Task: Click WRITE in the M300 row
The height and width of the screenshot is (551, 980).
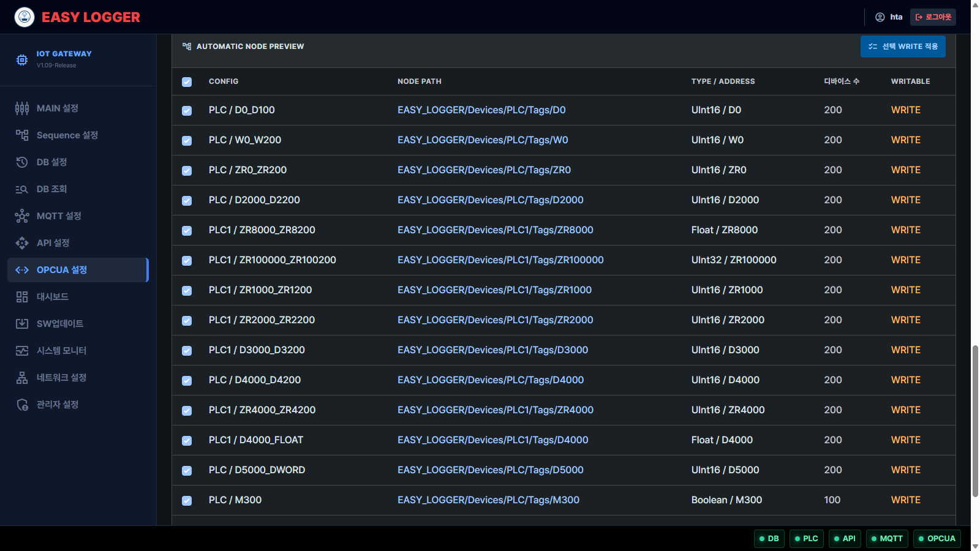Action: [906, 500]
